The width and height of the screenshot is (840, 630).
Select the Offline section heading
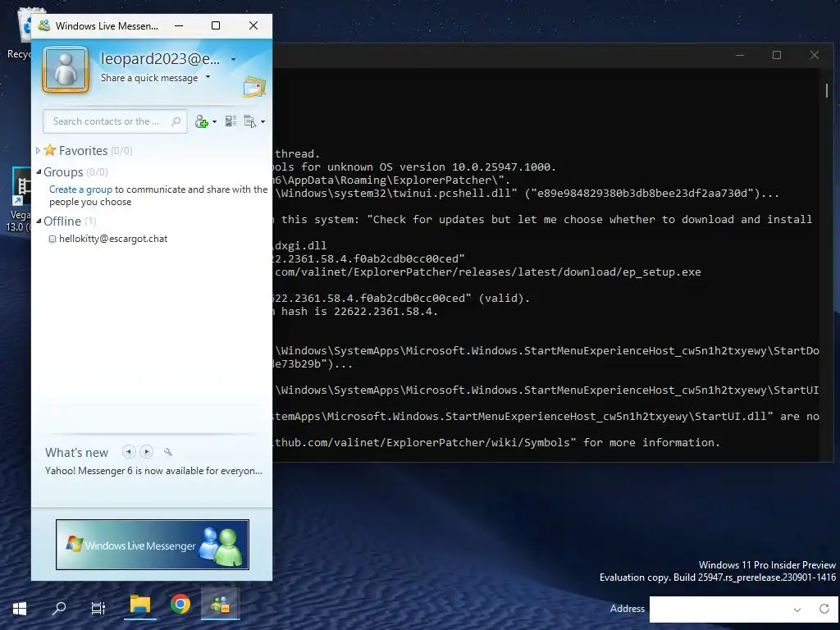(x=62, y=221)
